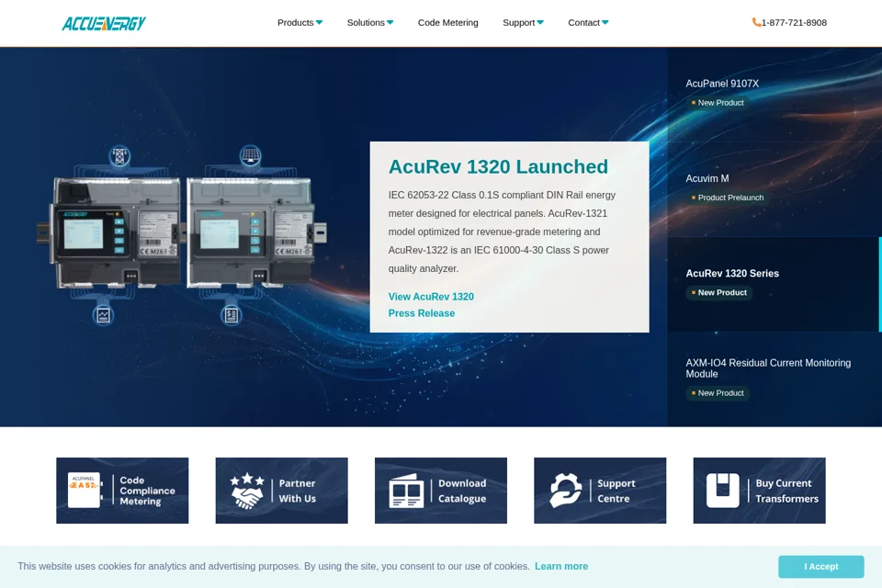The height and width of the screenshot is (588, 882).
Task: Click the chart icon below the left meter
Action: point(104,315)
